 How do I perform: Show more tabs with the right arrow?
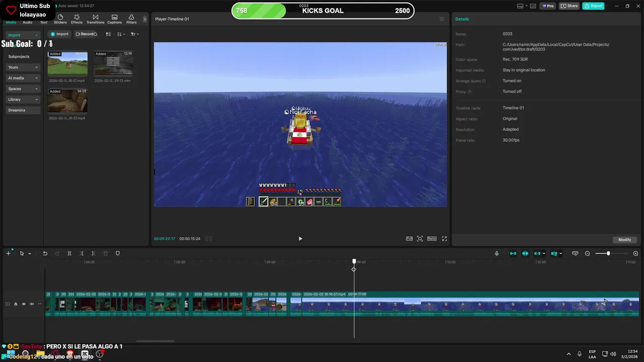145,19
